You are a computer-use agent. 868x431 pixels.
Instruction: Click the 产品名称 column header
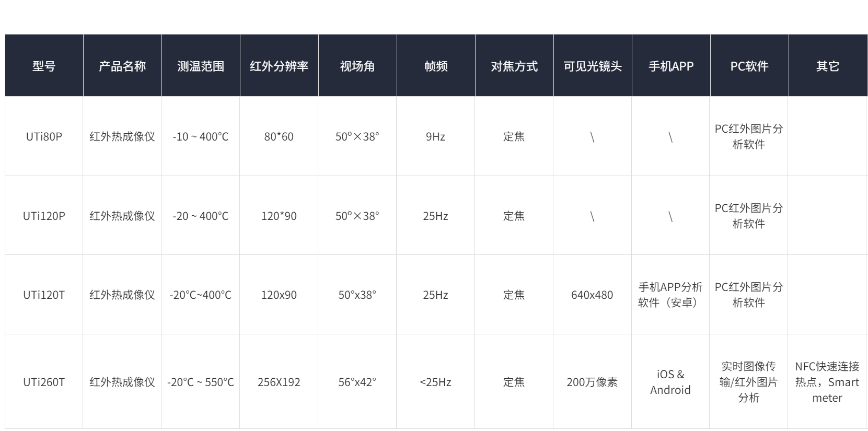pyautogui.click(x=122, y=66)
